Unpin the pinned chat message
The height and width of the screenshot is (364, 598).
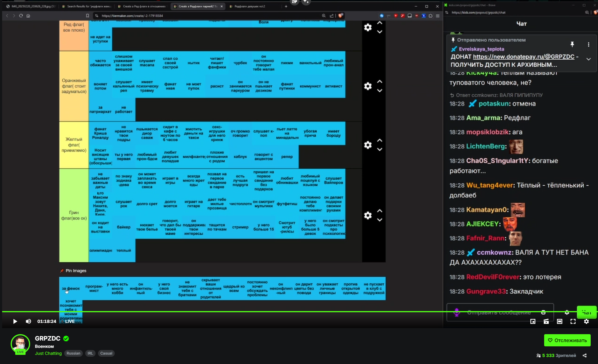[x=572, y=44]
